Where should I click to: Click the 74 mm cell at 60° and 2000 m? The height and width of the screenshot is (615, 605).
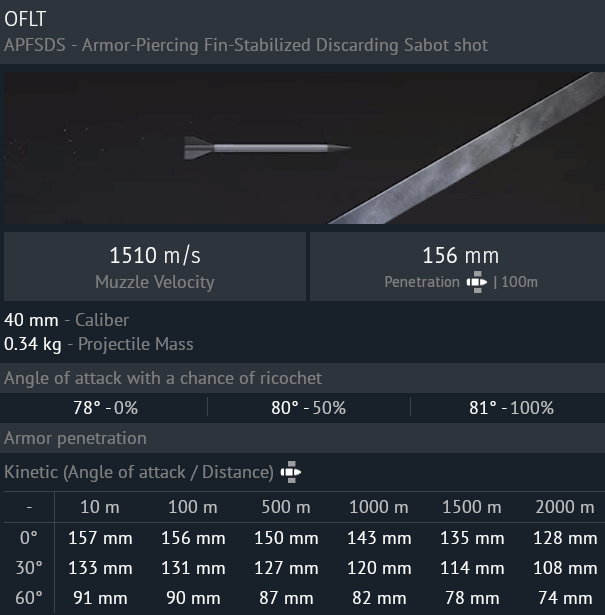click(x=565, y=598)
